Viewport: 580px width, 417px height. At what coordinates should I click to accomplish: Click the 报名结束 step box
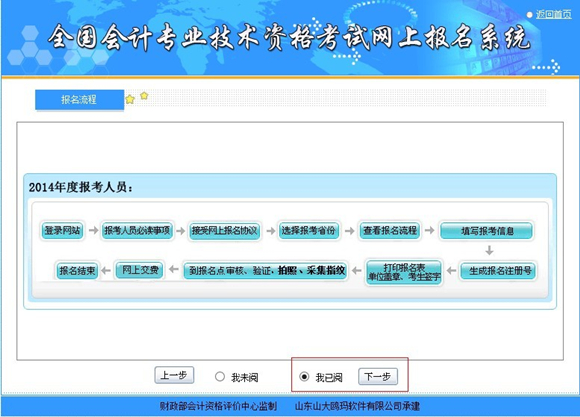coord(77,270)
